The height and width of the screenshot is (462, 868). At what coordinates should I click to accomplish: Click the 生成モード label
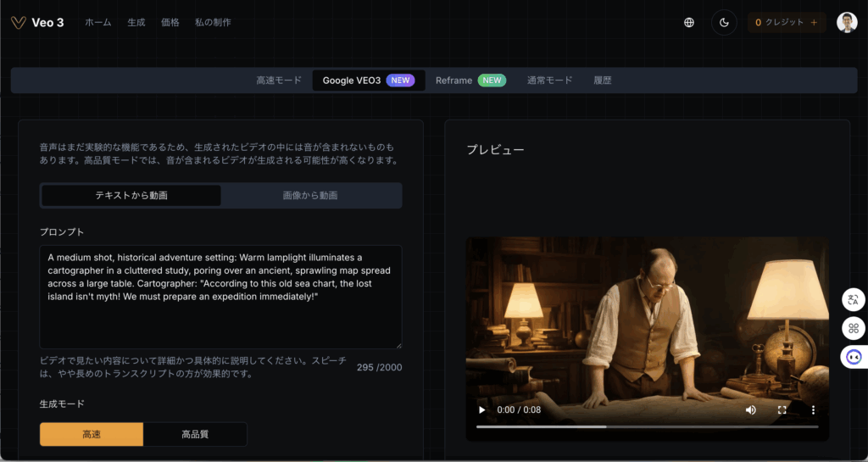(62, 404)
